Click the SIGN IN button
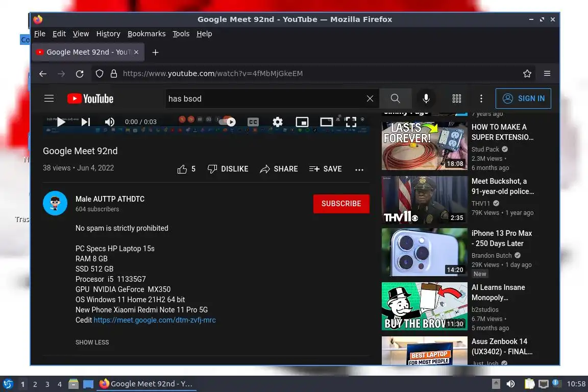This screenshot has width=588, height=392. pyautogui.click(x=523, y=99)
